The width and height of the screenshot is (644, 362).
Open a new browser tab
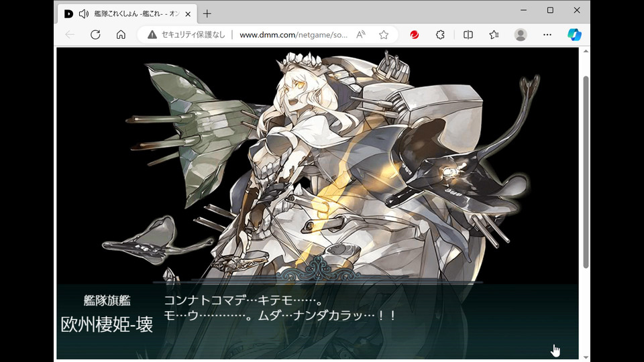(207, 14)
